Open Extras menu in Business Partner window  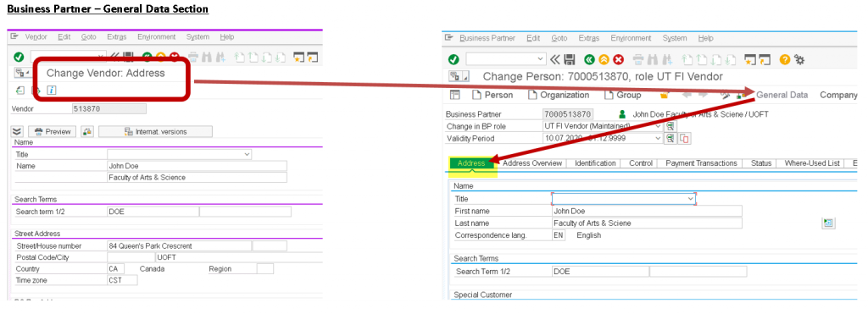(x=589, y=38)
